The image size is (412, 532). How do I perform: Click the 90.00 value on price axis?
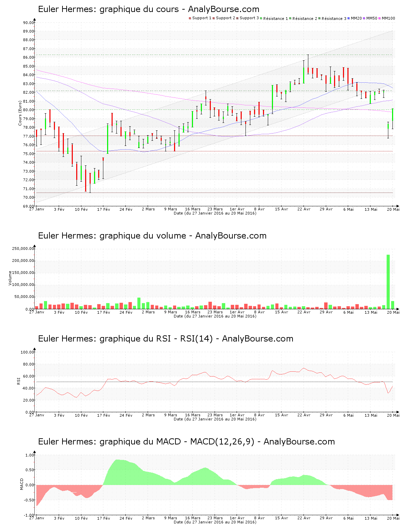(x=28, y=23)
